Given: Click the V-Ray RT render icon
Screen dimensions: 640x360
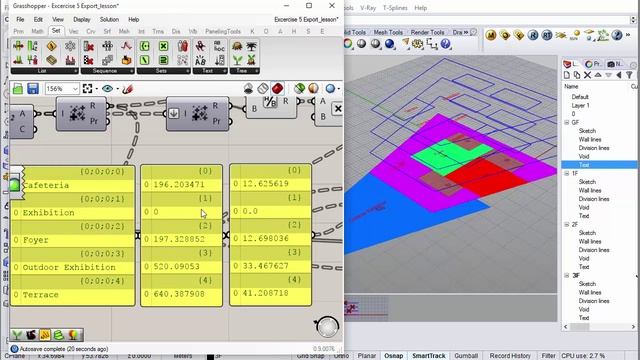Looking at the screenshot, I should pyautogui.click(x=547, y=36).
